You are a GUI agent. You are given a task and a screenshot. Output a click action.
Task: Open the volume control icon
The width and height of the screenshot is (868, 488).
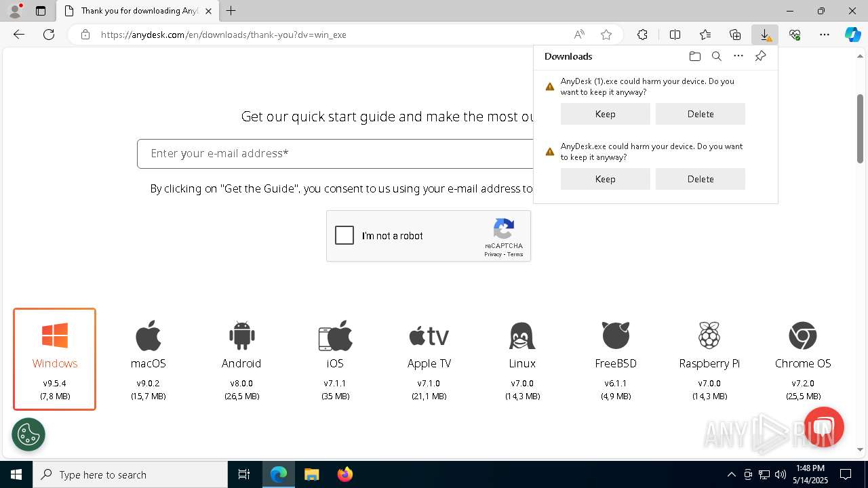780,474
